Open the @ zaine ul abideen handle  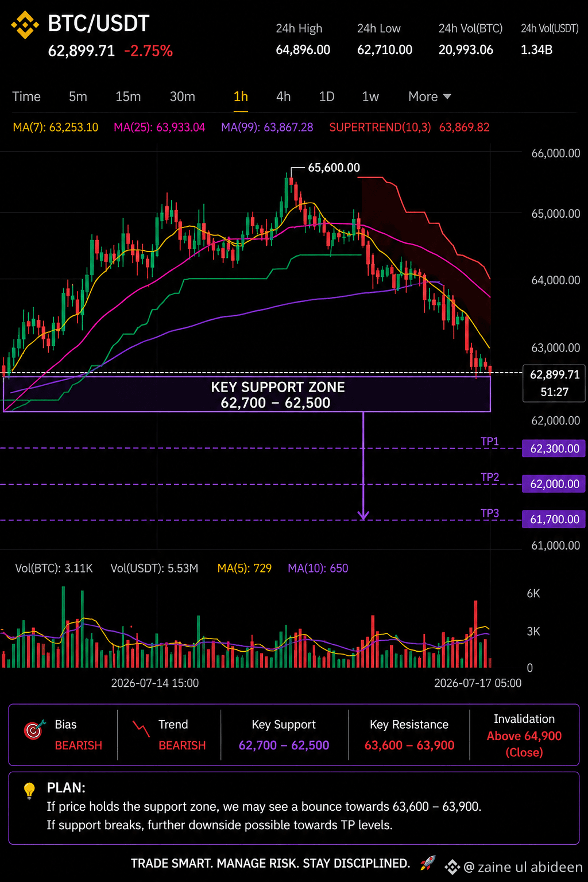[523, 867]
